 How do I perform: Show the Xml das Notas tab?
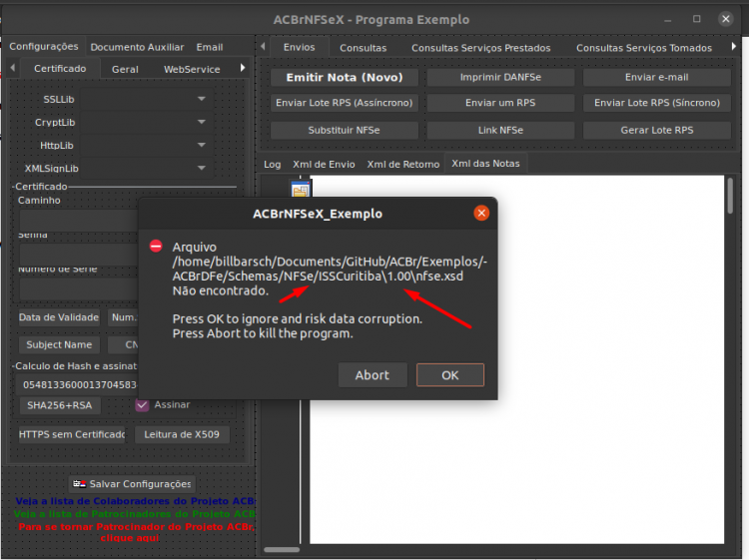pos(485,164)
